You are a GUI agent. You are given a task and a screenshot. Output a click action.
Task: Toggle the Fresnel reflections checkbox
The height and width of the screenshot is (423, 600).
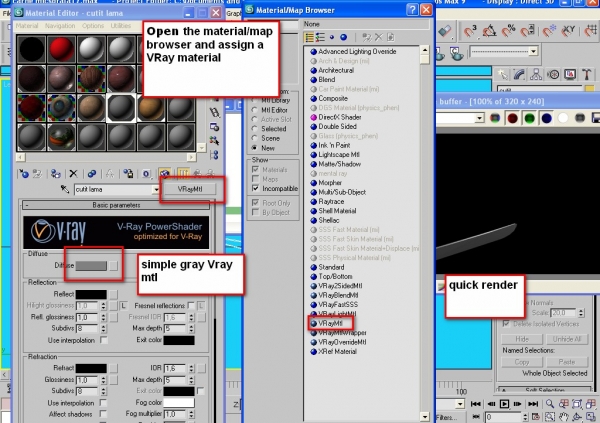(191, 305)
